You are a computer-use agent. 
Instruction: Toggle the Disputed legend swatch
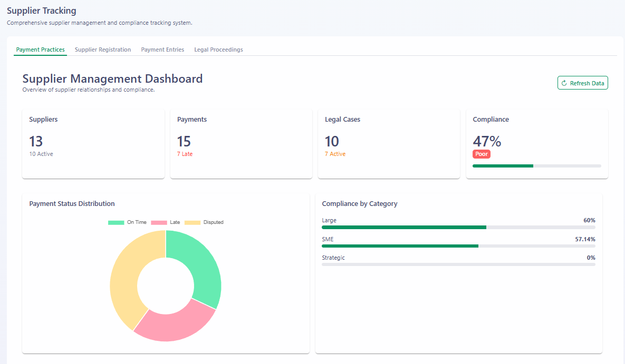click(x=192, y=223)
